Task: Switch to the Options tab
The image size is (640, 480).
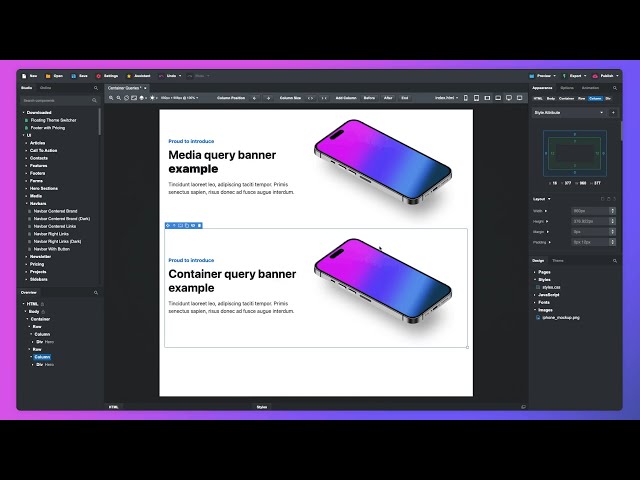Action: (567, 88)
